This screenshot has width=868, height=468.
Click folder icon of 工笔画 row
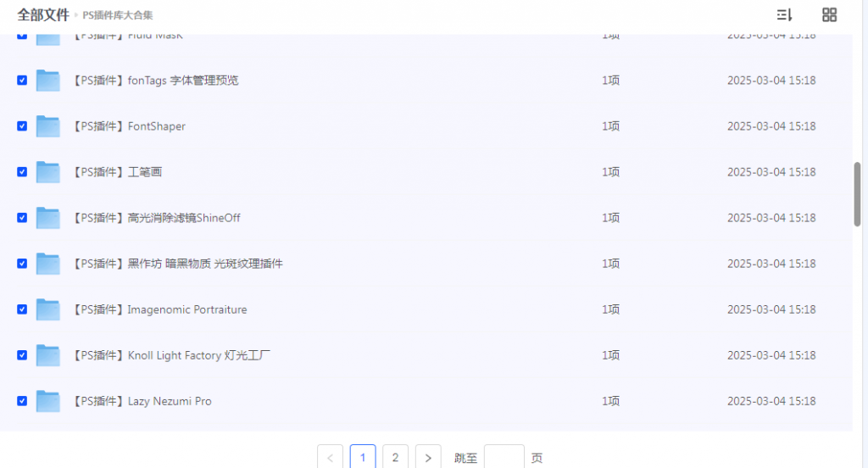(48, 172)
